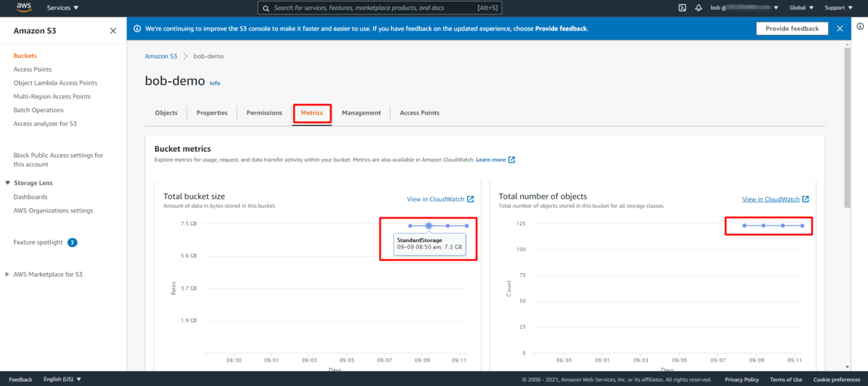This screenshot has width=868, height=386.
Task: Click the info icon in blue banner
Action: pyautogui.click(x=137, y=29)
